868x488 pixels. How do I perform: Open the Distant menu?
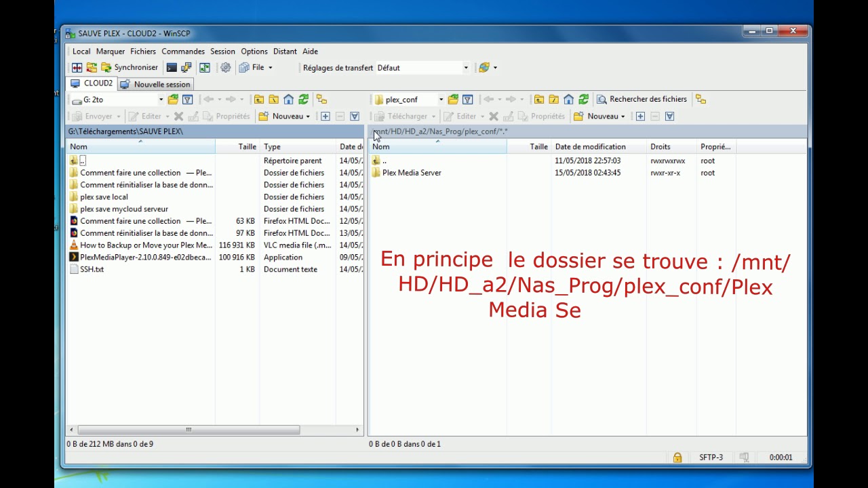285,52
